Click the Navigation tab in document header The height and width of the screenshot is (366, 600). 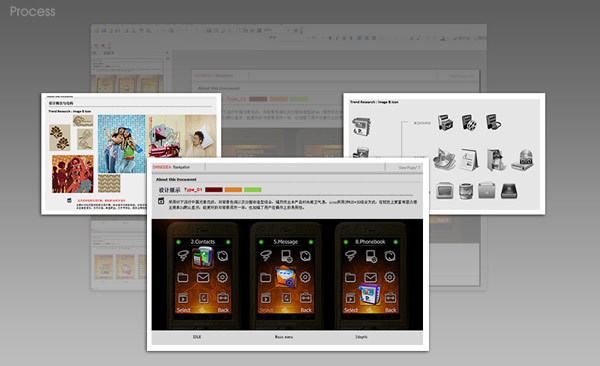181,167
